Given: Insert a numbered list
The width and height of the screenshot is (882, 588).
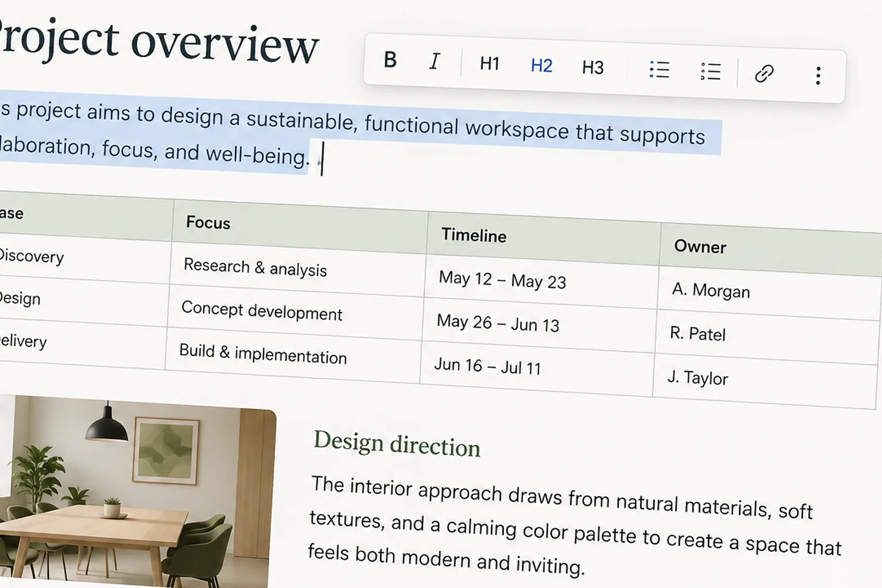Looking at the screenshot, I should point(710,71).
